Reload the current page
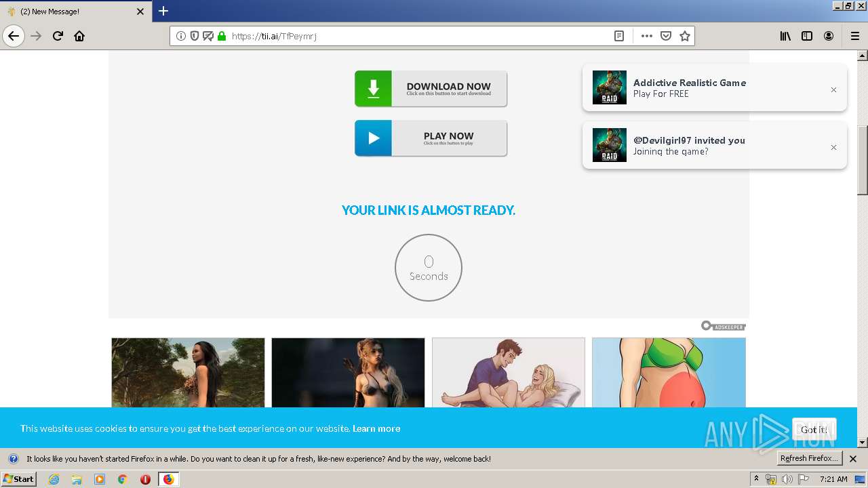This screenshot has height=488, width=868. 58,36
